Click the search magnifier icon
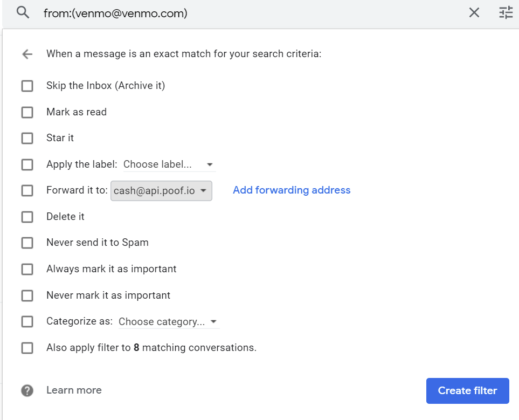The image size is (519, 420). coord(23,12)
